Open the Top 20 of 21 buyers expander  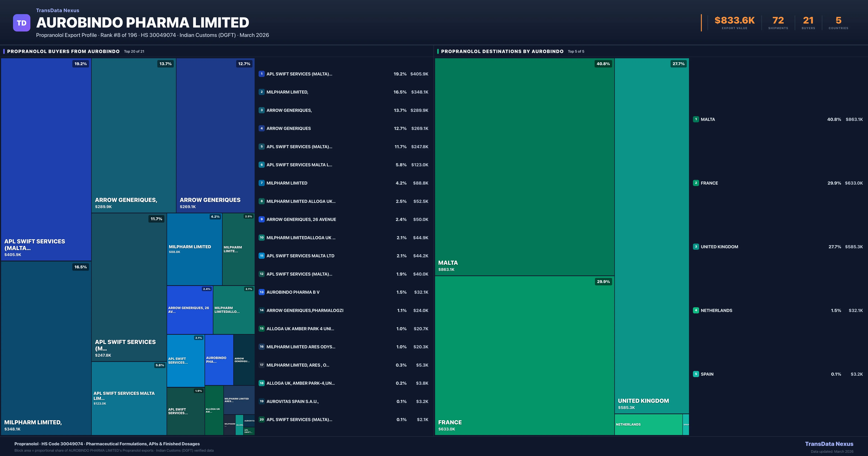pyautogui.click(x=134, y=51)
